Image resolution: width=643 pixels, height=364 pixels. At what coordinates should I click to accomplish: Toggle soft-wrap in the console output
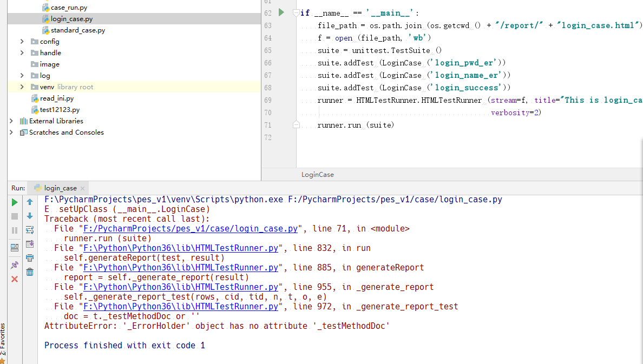[x=30, y=230]
